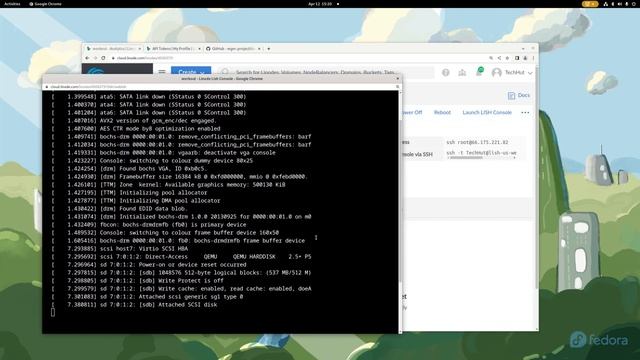640x360 pixels.
Task: Open Chrome side panel icon
Action: 517,58
